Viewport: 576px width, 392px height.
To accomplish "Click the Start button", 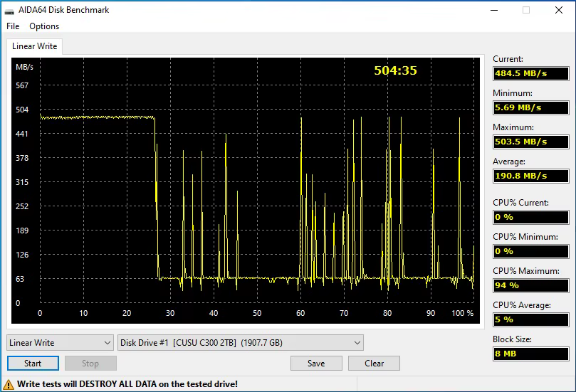I will point(33,364).
